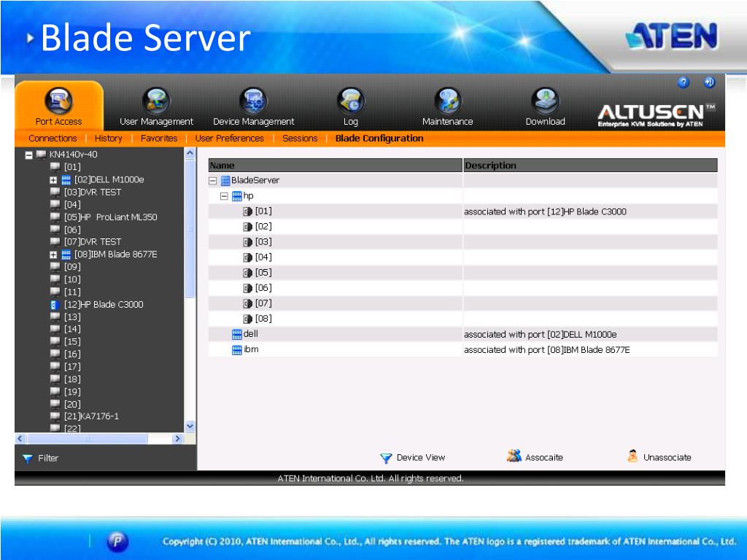Switch to the Favorites tab
Viewport: 747px width, 560px height.
click(x=159, y=139)
